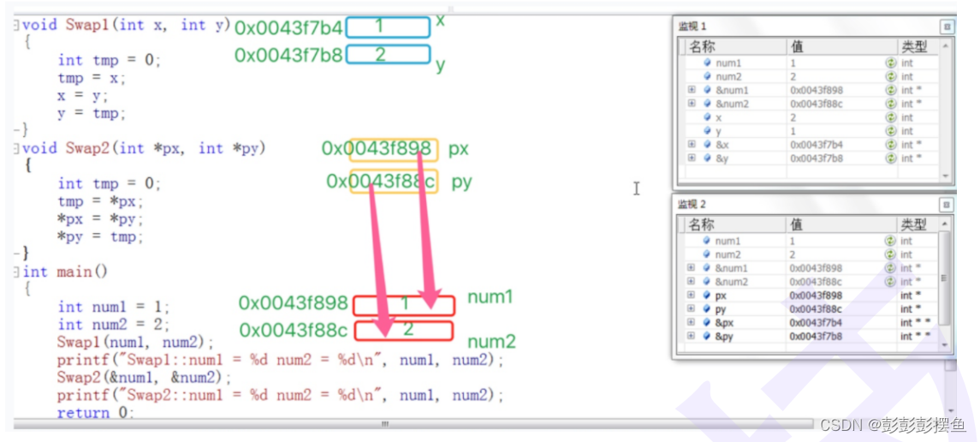Expand the &px node in 监视 2

[x=691, y=323]
